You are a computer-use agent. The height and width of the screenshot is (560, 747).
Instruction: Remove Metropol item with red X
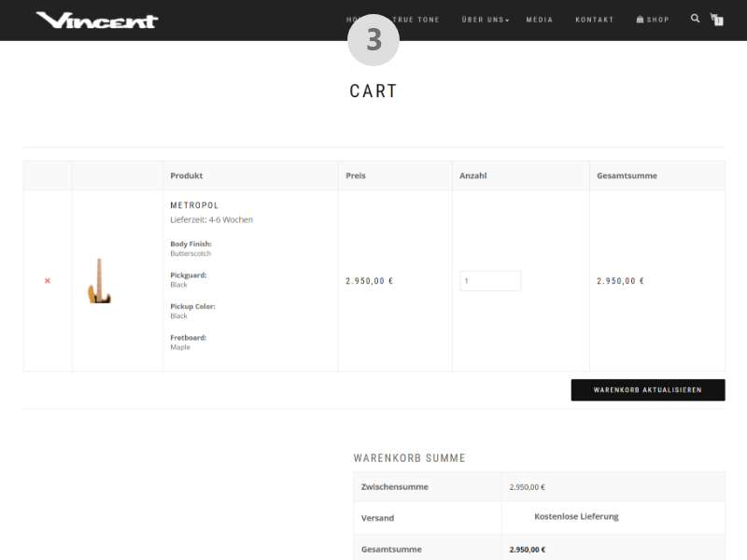point(48,281)
